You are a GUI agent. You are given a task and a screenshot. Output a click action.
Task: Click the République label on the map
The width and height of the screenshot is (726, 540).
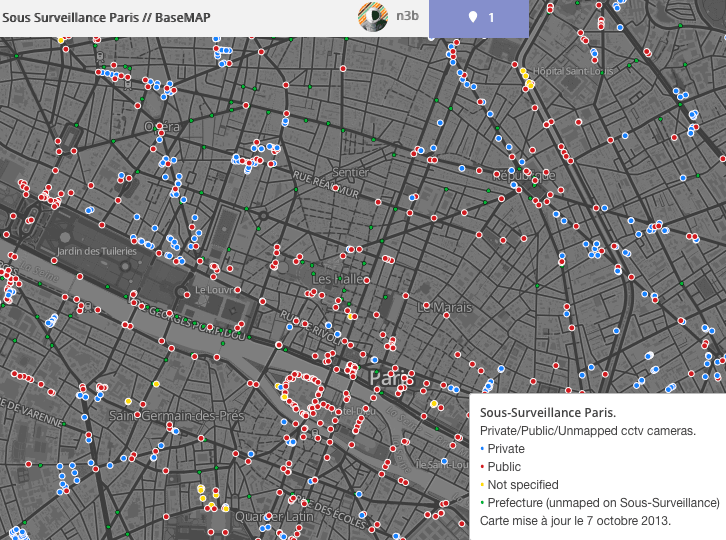(x=524, y=176)
